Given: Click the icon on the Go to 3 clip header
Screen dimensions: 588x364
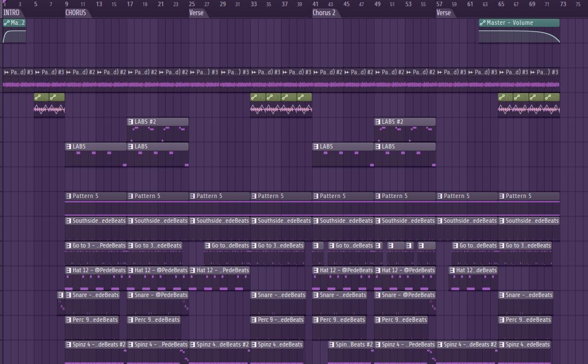Looking at the screenshot, I should coord(70,245).
